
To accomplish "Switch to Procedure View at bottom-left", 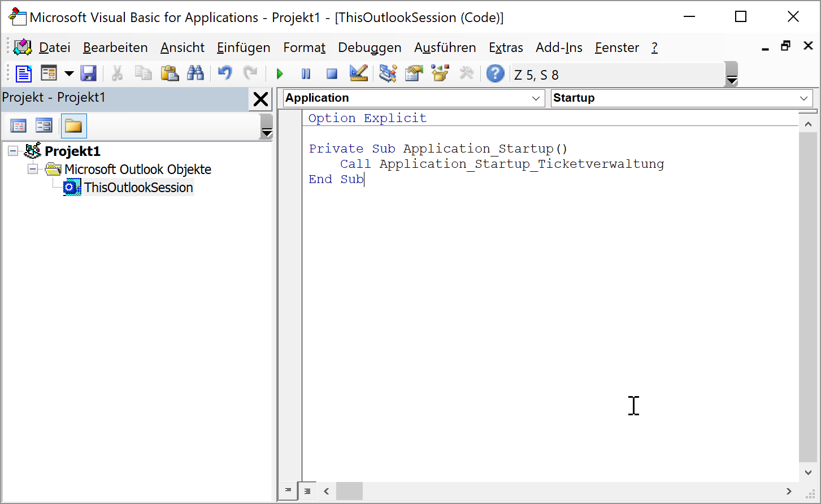I will click(288, 490).
